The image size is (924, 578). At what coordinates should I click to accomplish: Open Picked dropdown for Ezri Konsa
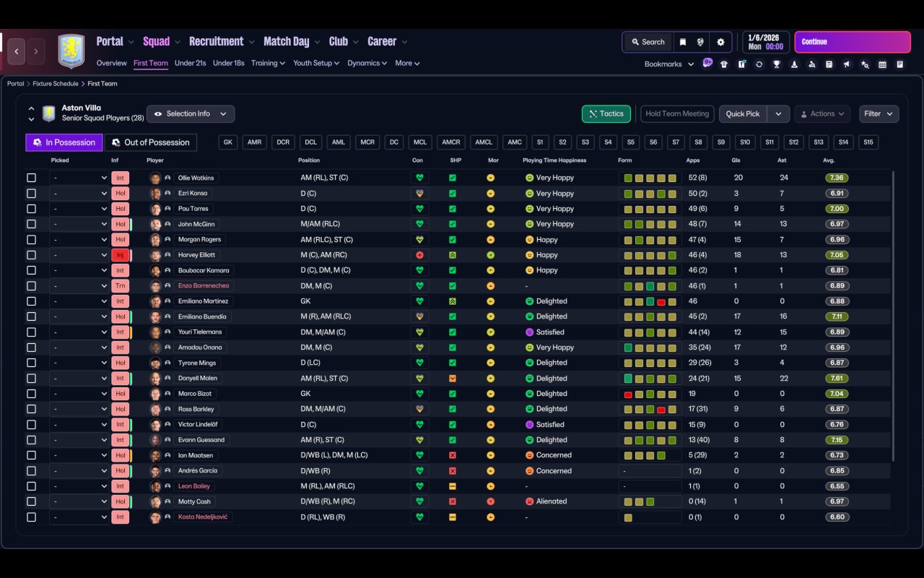click(79, 194)
